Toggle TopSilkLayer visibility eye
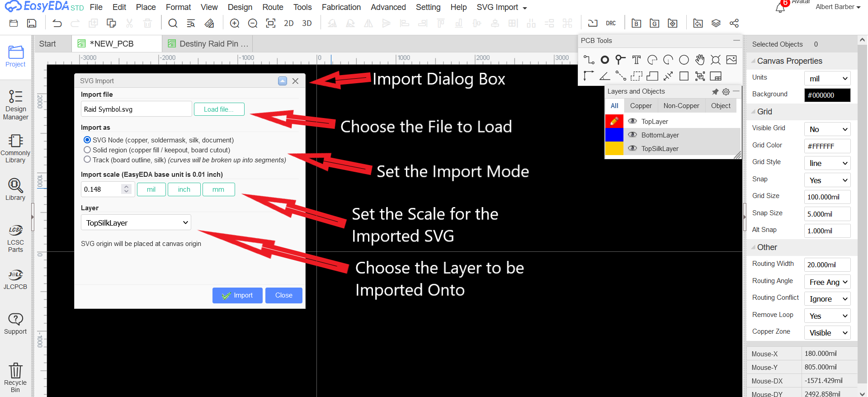This screenshot has width=868, height=397. (632, 148)
